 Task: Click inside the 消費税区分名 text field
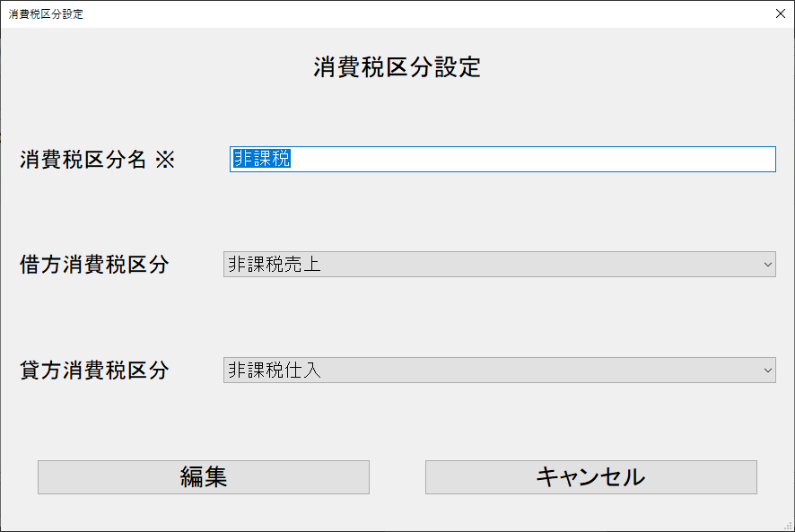[494, 159]
